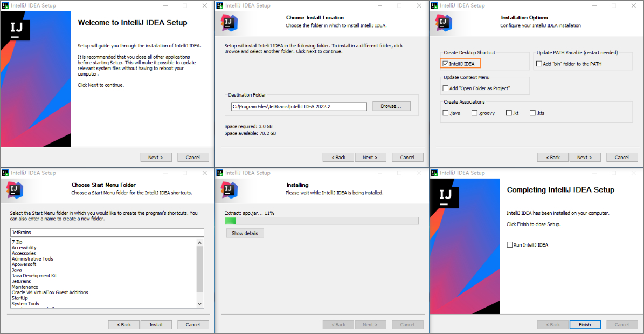Tick the .kt association checkbox
This screenshot has height=334, width=644.
pos(509,113)
